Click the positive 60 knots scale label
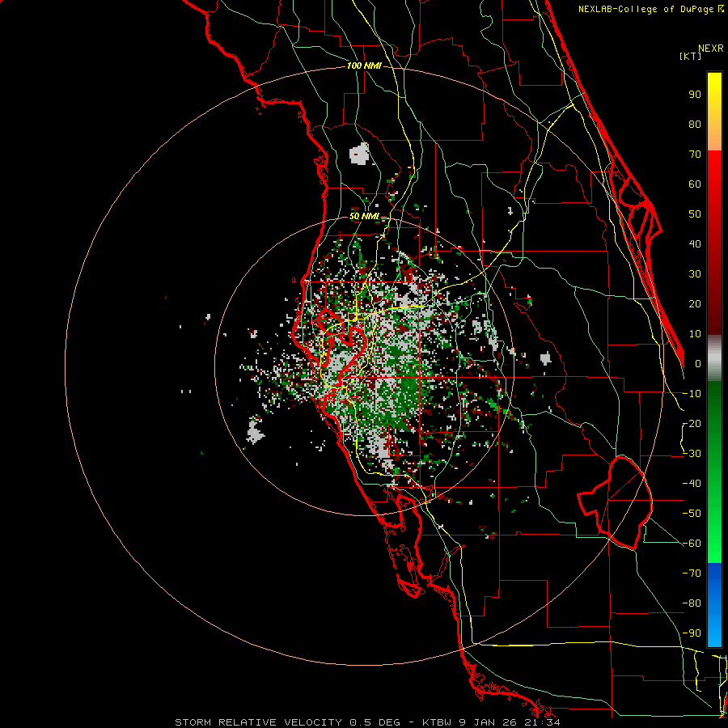Image resolution: width=728 pixels, height=728 pixels. (695, 184)
